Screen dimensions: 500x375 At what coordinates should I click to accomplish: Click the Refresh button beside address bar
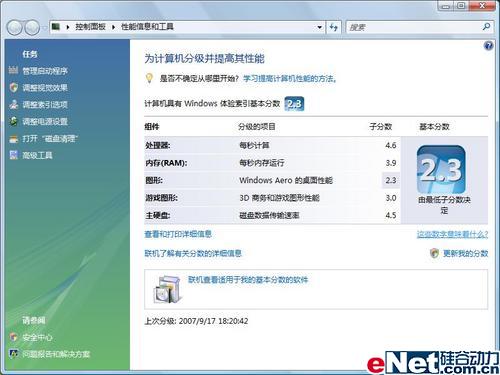(x=334, y=27)
